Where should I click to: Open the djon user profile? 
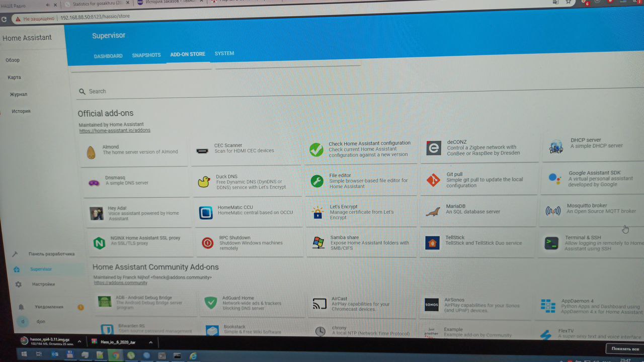40,321
